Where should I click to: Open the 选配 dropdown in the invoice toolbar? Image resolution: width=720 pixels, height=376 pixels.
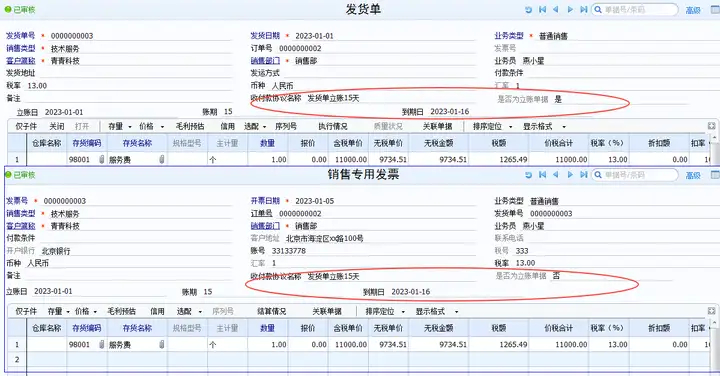(x=189, y=311)
